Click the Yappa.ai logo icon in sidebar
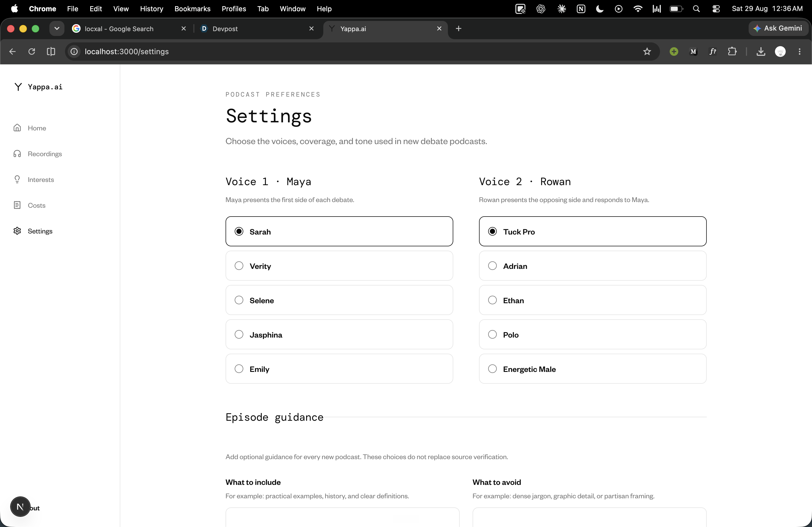The height and width of the screenshot is (527, 812). (18, 87)
